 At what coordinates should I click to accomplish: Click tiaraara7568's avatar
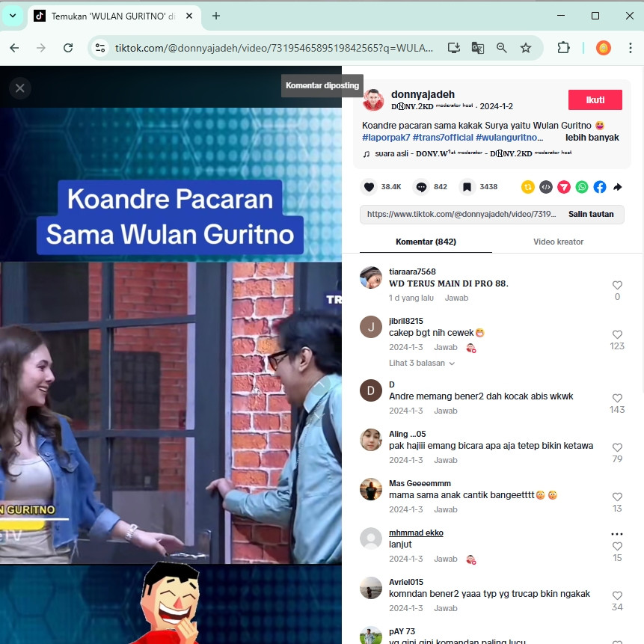pyautogui.click(x=371, y=277)
